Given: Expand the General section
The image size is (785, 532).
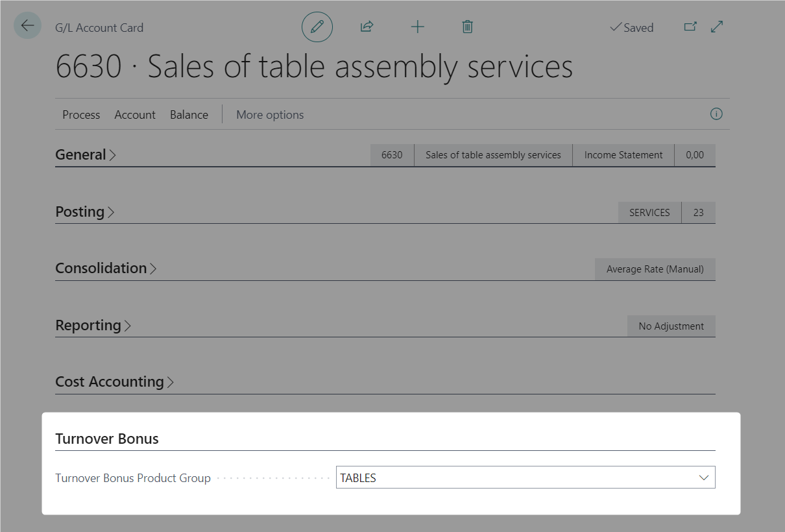Looking at the screenshot, I should 85,155.
